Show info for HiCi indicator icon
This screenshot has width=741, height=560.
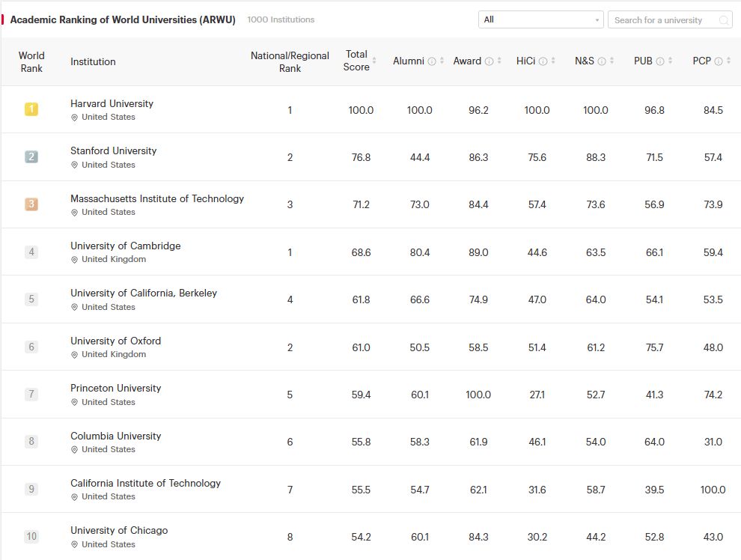point(543,61)
